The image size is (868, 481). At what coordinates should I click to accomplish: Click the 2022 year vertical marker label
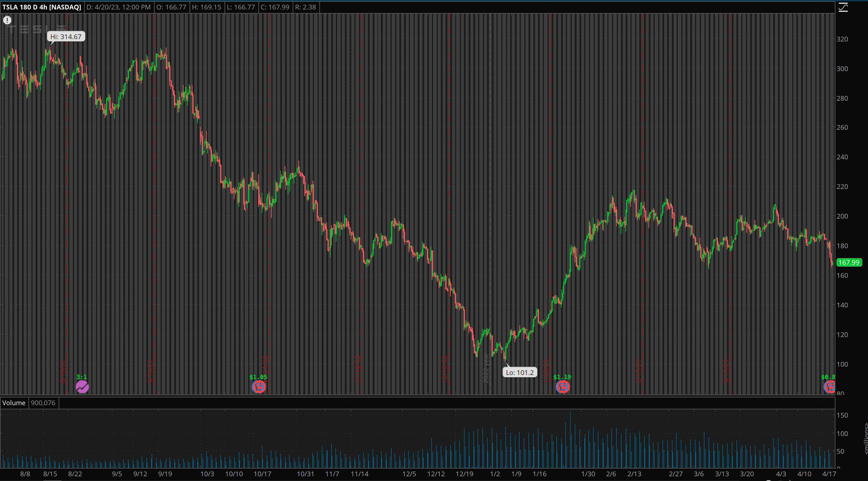[x=486, y=368]
